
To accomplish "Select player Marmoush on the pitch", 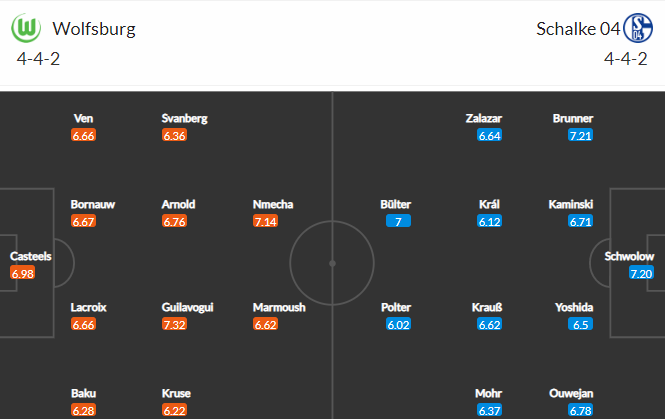I will [279, 307].
